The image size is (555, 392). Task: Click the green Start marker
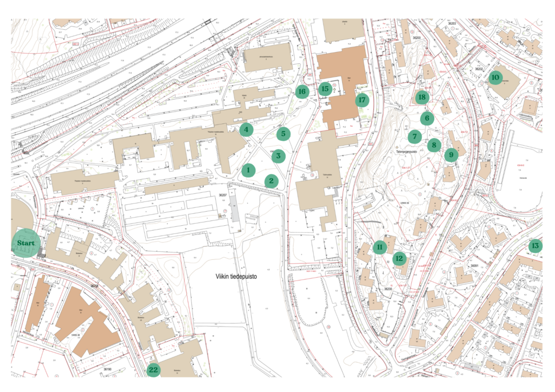pyautogui.click(x=25, y=243)
